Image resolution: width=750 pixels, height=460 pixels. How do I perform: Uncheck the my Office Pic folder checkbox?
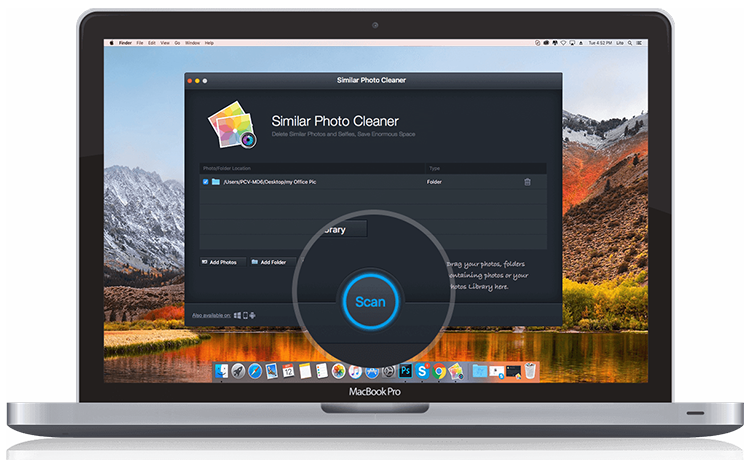coord(206,182)
